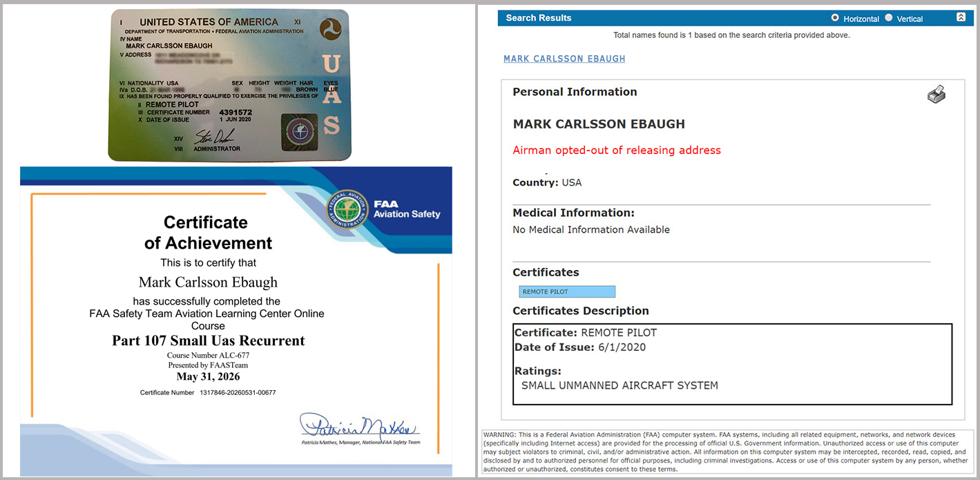The image size is (980, 480).
Task: Click the FAA Aviation Safety seal logo
Action: click(347, 209)
